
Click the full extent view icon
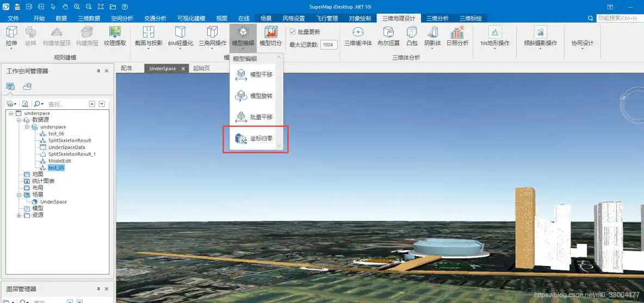[x=101, y=7]
